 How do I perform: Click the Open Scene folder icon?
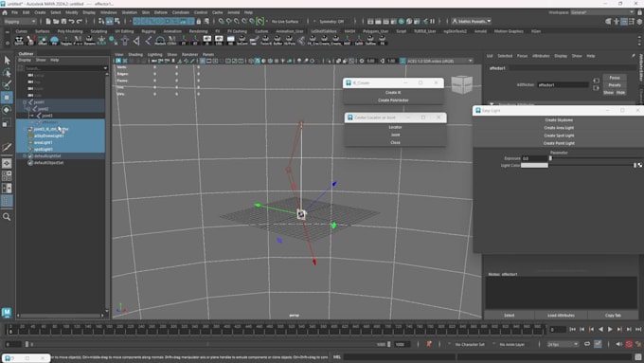(56, 22)
